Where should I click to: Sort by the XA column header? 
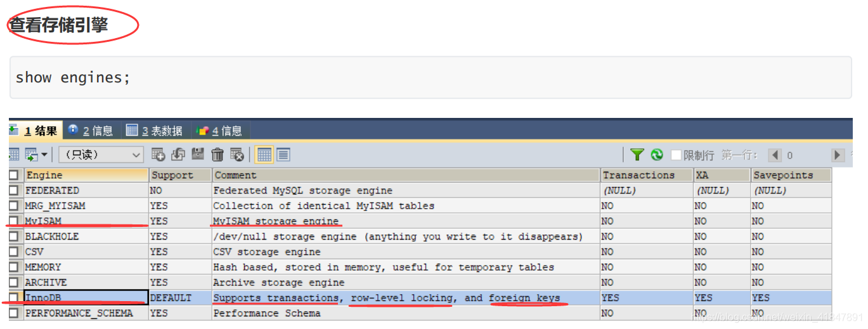coord(722,176)
